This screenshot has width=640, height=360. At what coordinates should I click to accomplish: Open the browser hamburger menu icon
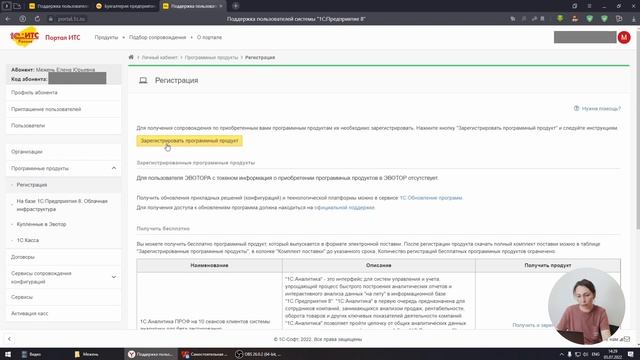point(589,6)
